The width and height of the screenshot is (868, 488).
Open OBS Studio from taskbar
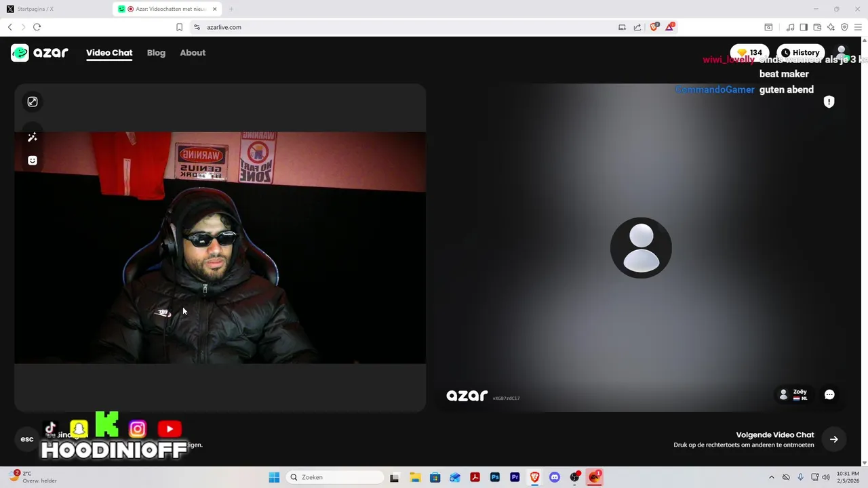[575, 477]
